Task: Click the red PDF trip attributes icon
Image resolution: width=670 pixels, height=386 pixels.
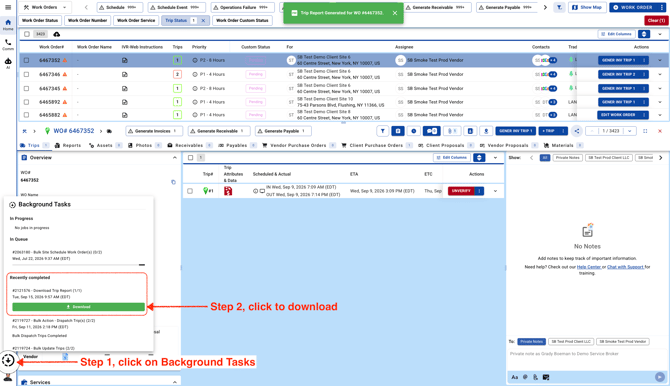Action: pos(228,191)
